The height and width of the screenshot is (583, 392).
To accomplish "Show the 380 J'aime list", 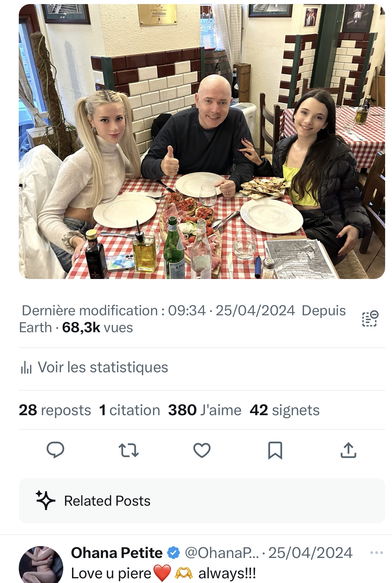I will pyautogui.click(x=204, y=410).
